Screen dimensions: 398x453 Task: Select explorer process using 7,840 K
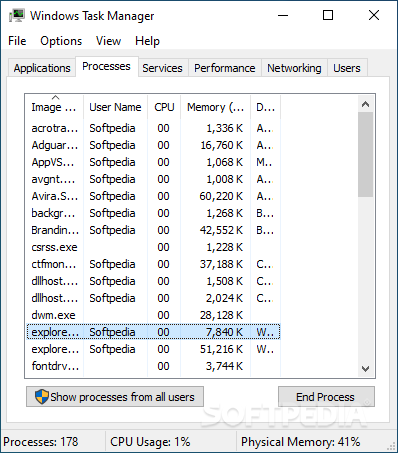tap(153, 332)
